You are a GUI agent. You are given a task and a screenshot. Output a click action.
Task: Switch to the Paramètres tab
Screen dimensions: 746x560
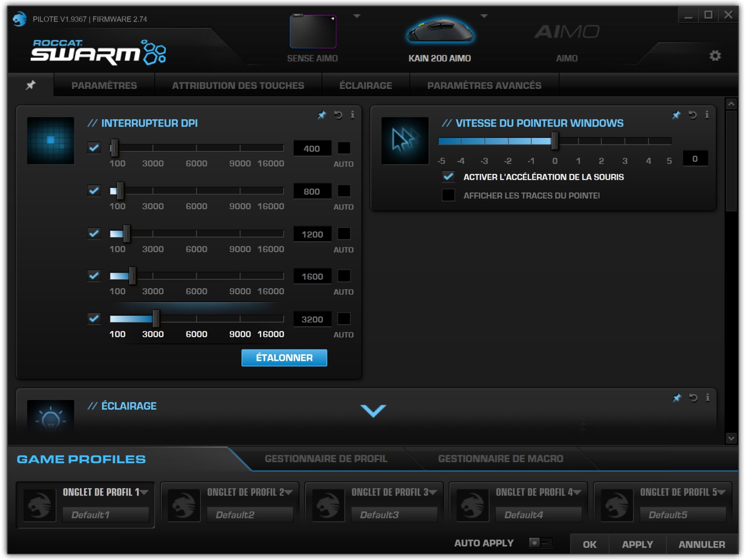click(104, 85)
